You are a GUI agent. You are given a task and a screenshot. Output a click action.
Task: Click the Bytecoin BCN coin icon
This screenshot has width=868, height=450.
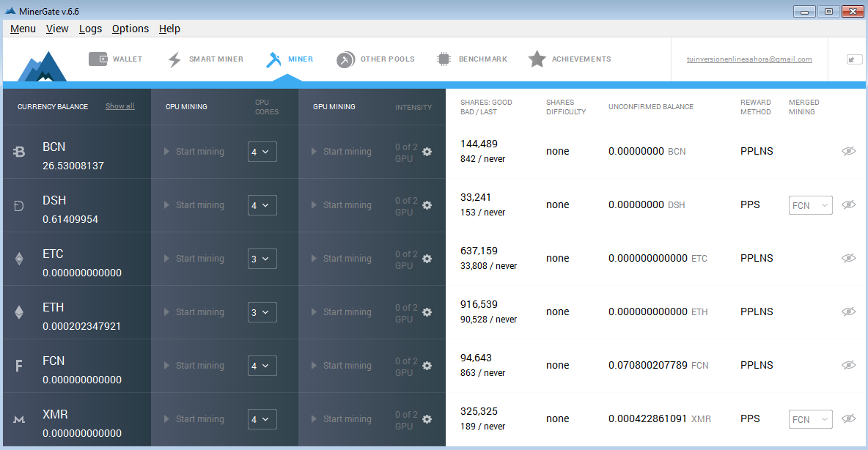tap(19, 152)
